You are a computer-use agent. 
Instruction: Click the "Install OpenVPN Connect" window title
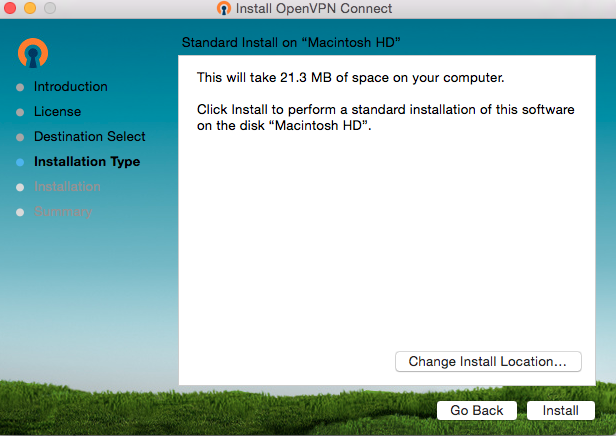(314, 8)
